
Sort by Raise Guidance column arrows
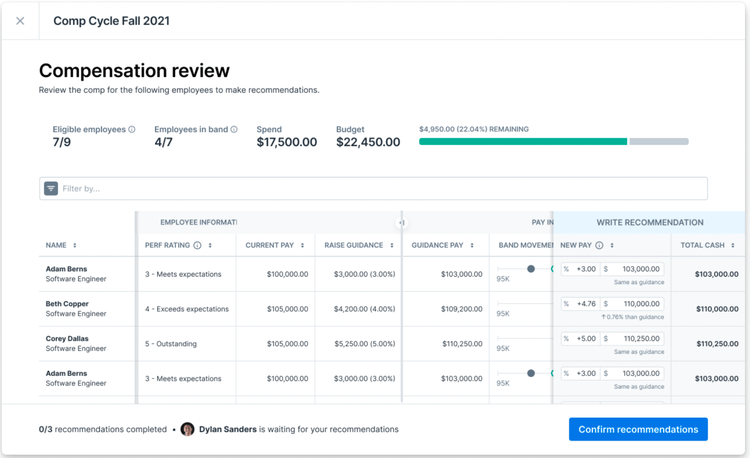click(392, 245)
